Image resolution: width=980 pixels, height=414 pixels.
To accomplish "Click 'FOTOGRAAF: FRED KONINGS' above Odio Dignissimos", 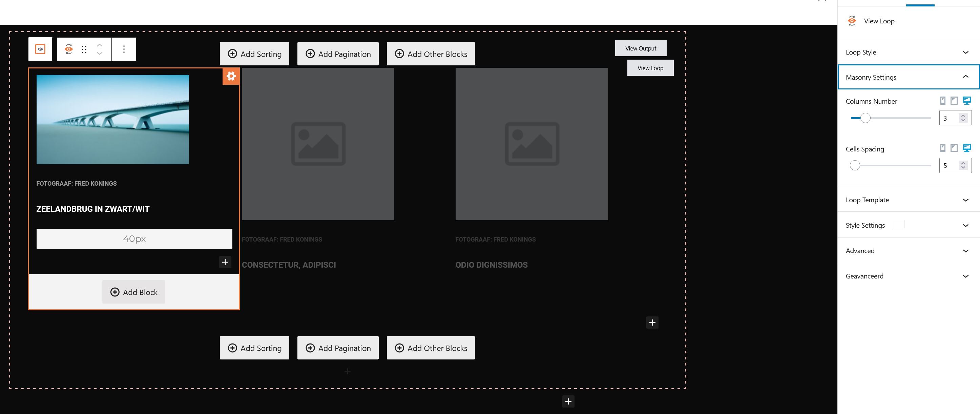I will click(495, 239).
